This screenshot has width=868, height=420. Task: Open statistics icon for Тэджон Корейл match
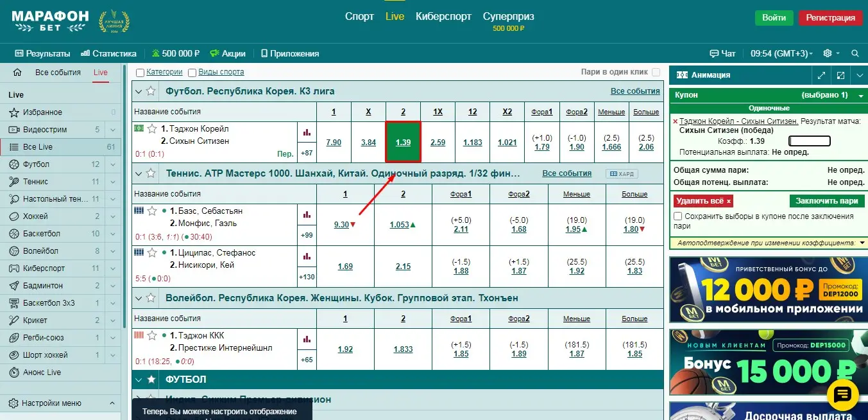click(x=306, y=132)
